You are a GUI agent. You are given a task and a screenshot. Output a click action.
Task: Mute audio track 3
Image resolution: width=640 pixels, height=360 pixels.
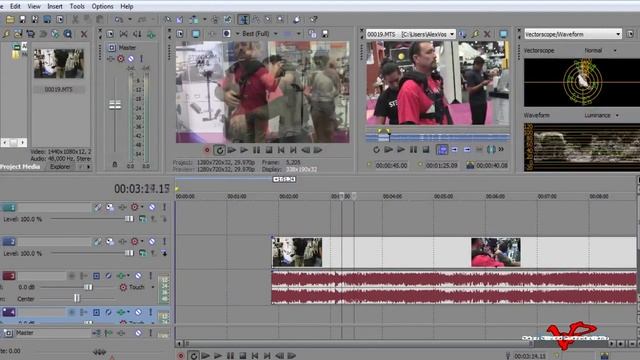click(138, 276)
